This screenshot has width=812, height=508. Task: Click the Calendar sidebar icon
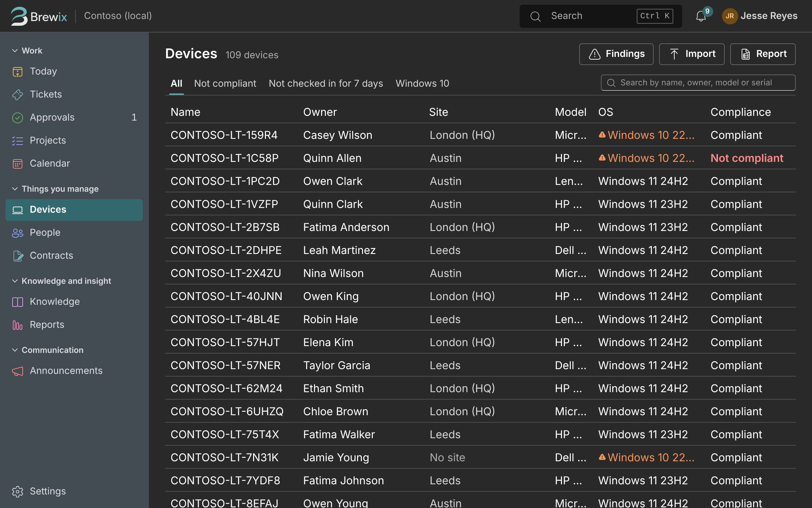coord(18,164)
